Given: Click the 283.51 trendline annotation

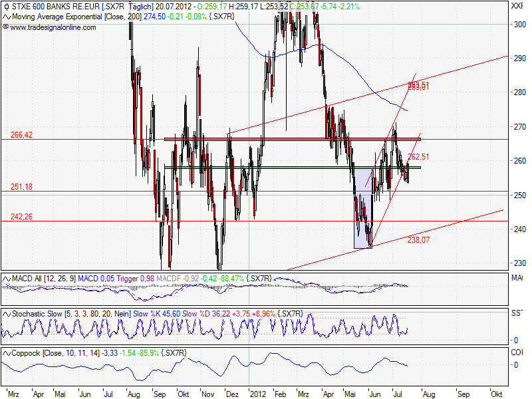Looking at the screenshot, I should click(x=417, y=85).
